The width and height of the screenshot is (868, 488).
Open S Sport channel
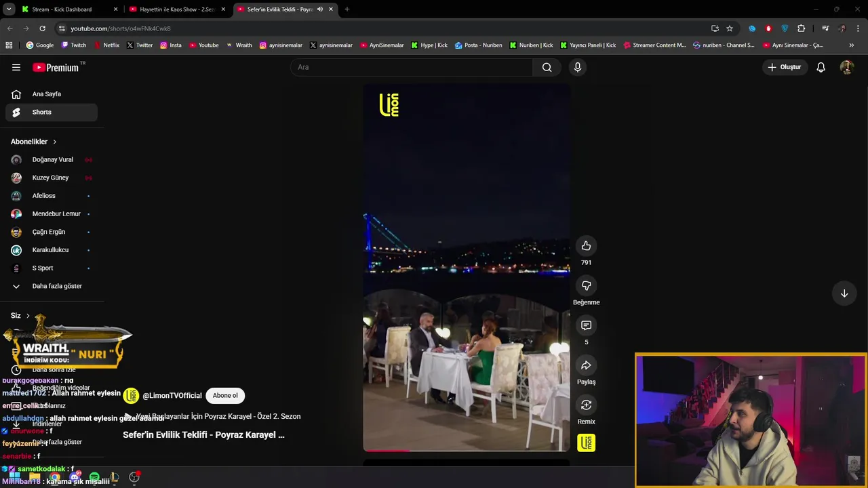(52, 268)
